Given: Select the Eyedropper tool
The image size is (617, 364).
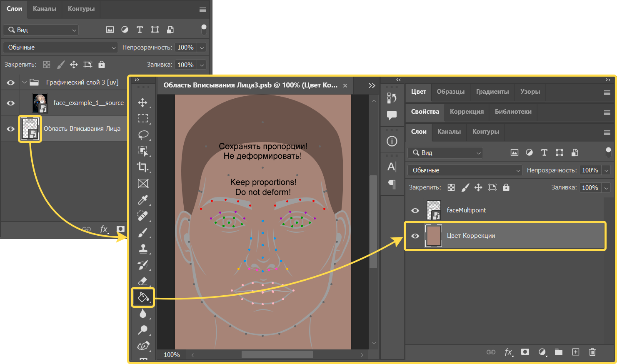Looking at the screenshot, I should (x=143, y=200).
